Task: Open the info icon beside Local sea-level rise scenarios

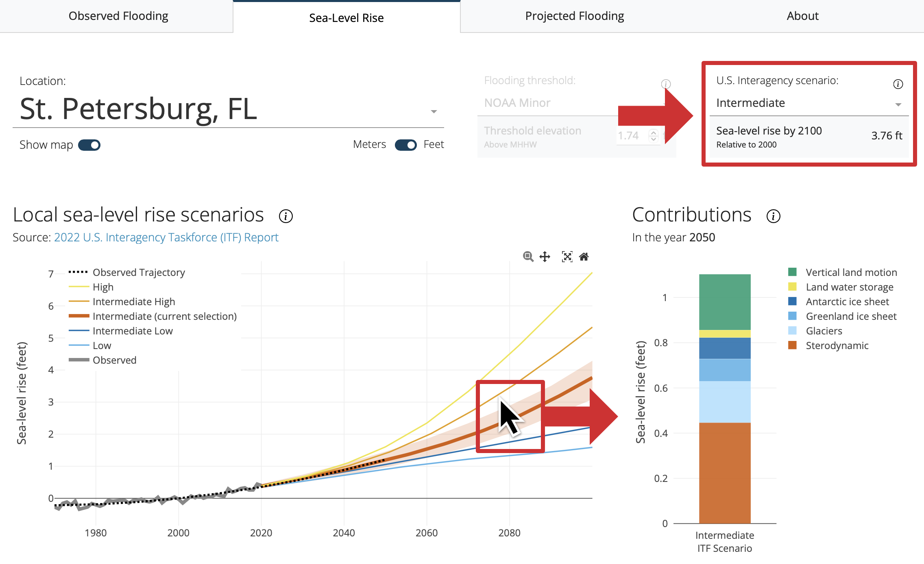Action: (287, 216)
